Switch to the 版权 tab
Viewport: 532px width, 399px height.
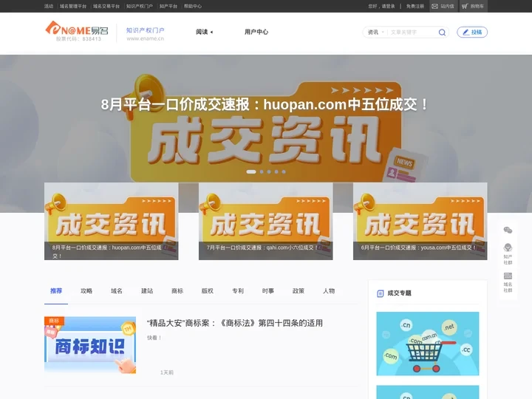pyautogui.click(x=208, y=291)
